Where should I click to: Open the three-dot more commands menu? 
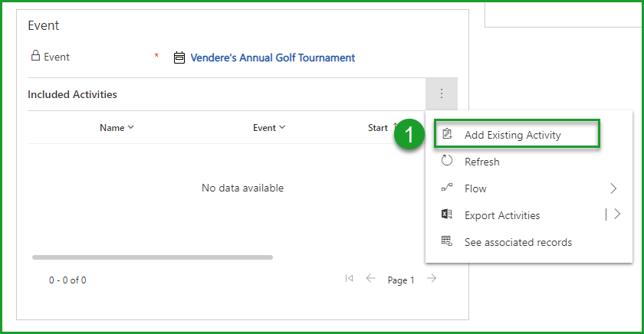[x=442, y=94]
